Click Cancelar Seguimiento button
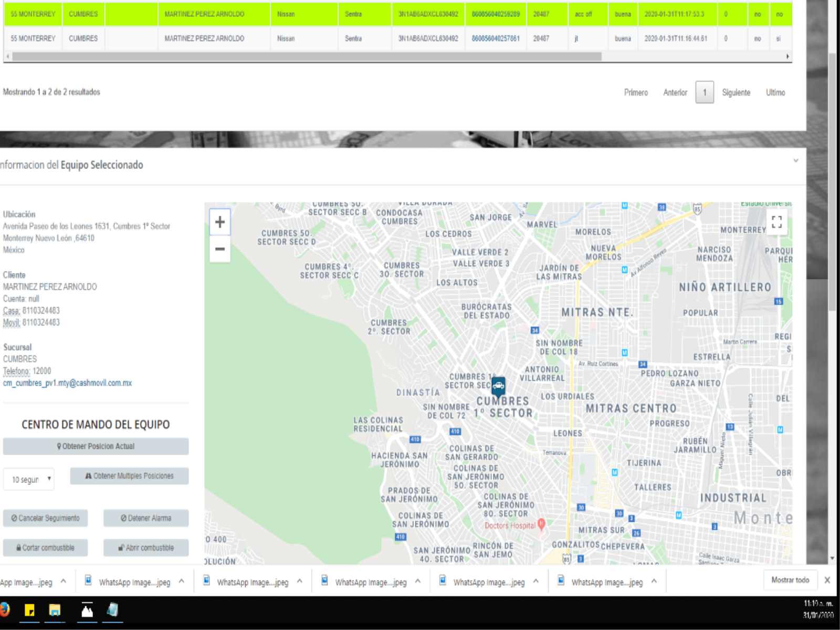The image size is (840, 630). tap(45, 518)
